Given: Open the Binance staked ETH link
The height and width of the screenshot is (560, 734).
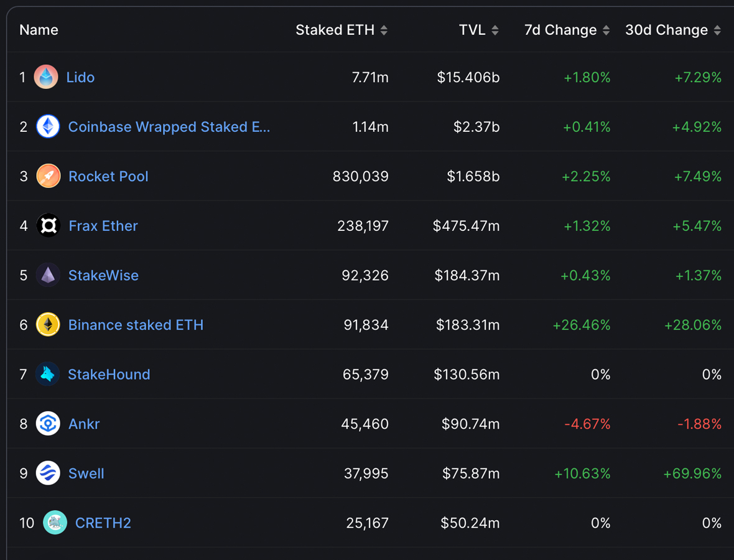Looking at the screenshot, I should point(136,325).
